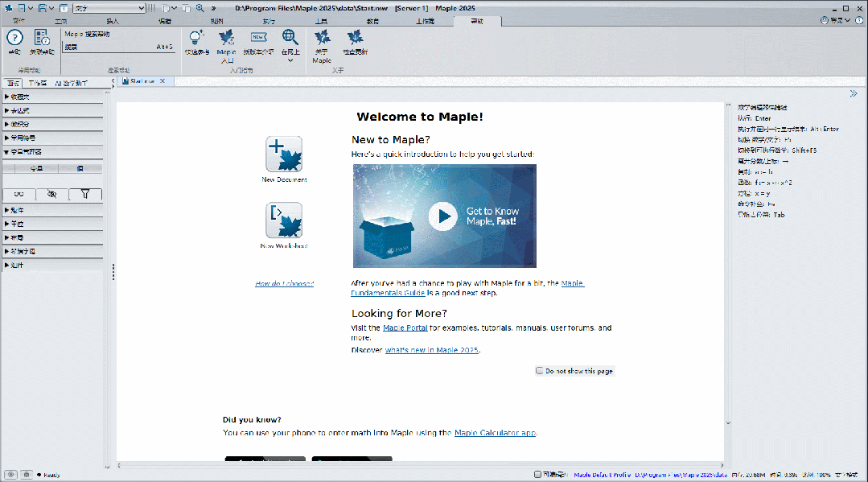Image resolution: width=868 pixels, height=482 pixels.
Task: Create a New Document from the start page
Action: tap(284, 154)
